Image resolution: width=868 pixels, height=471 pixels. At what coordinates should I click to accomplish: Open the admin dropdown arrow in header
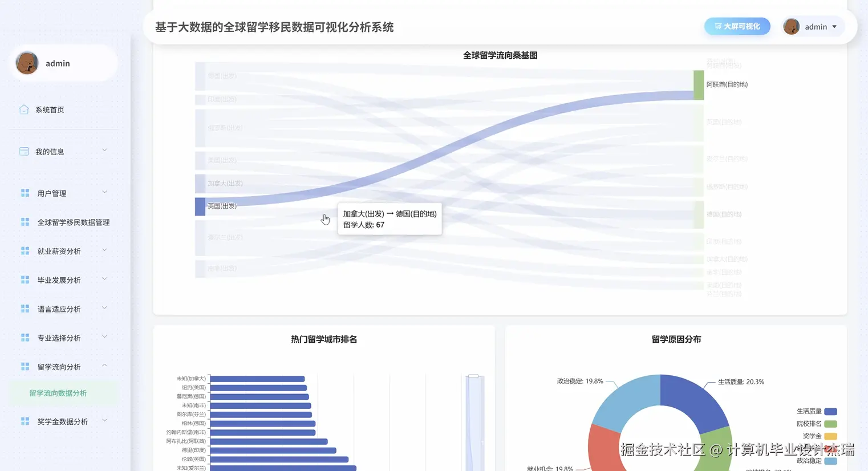tap(834, 27)
